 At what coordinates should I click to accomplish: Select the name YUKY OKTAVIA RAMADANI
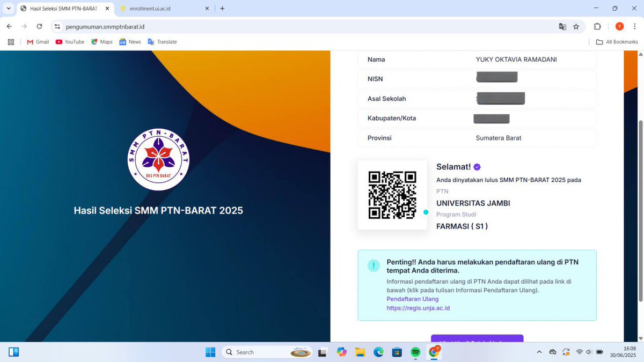pos(516,60)
